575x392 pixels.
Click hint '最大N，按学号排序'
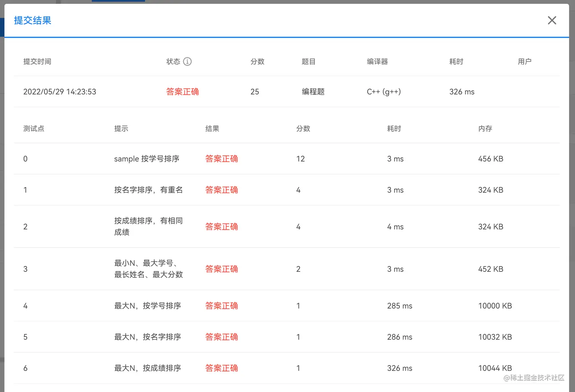(x=148, y=306)
